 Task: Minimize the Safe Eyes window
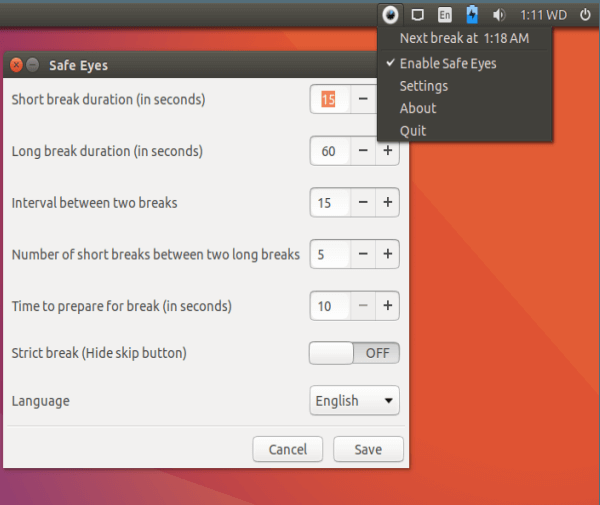(33, 65)
